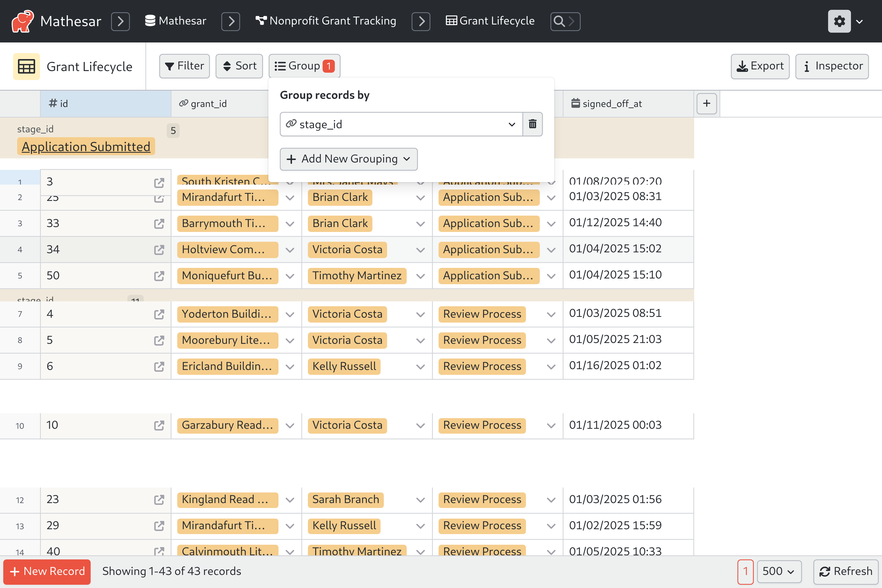Click date 01/16/2025 01:02 cell
The height and width of the screenshot is (588, 882).
tap(628, 366)
